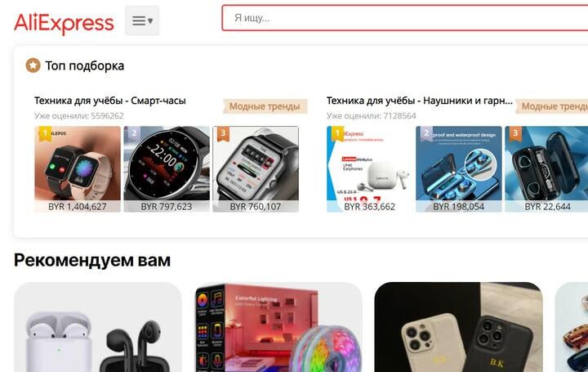Focus the "Я ищу..." search field

tap(405, 18)
